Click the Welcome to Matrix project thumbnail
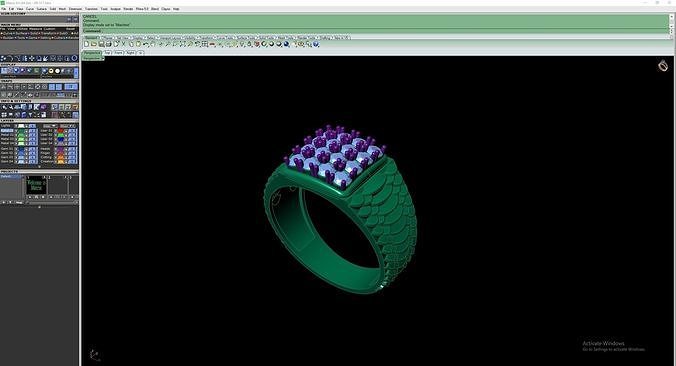 pyautogui.click(x=36, y=185)
